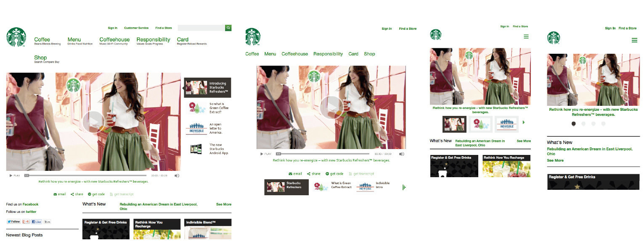The width and height of the screenshot is (644, 241).
Task: Click Coffee in the second layout nav bar
Action: point(252,54)
